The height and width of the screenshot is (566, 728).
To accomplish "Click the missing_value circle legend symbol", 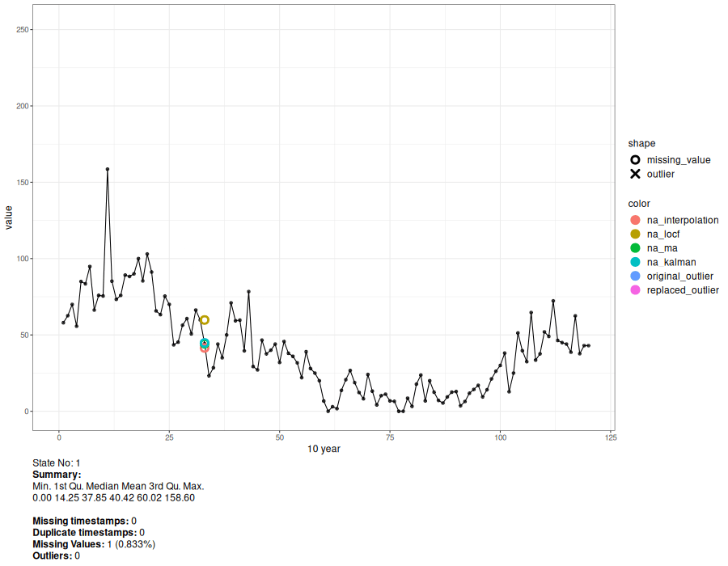I will (635, 160).
